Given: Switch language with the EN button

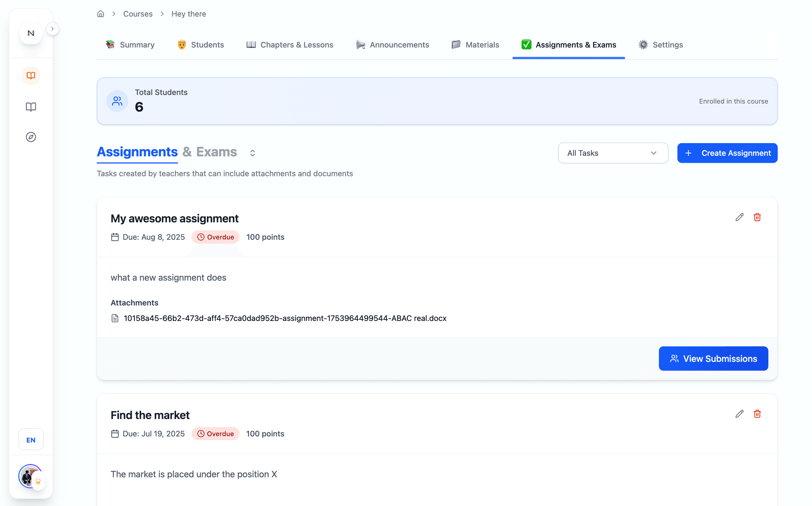Looking at the screenshot, I should (x=31, y=440).
